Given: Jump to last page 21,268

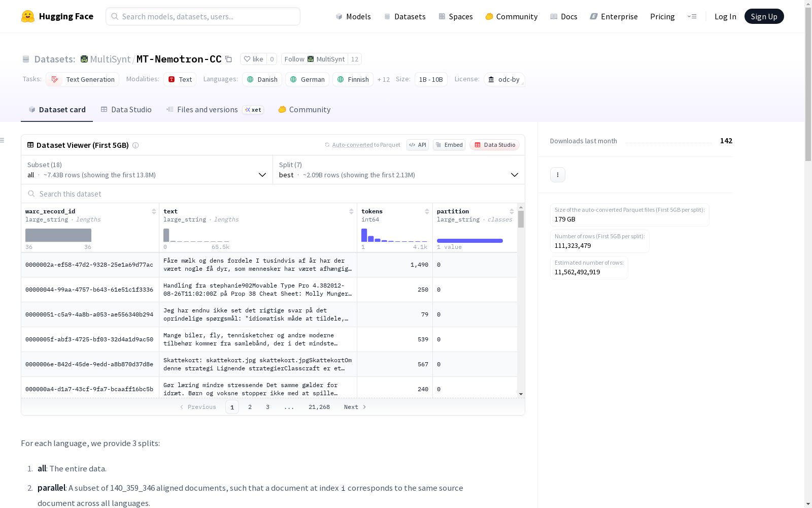Looking at the screenshot, I should pos(319,407).
